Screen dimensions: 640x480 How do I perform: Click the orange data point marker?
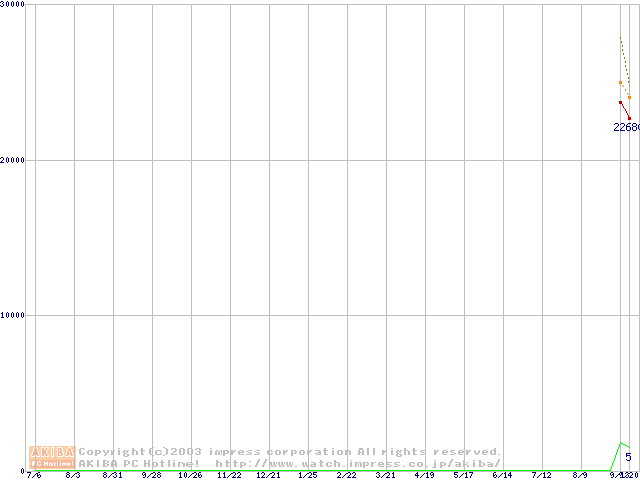(629, 97)
